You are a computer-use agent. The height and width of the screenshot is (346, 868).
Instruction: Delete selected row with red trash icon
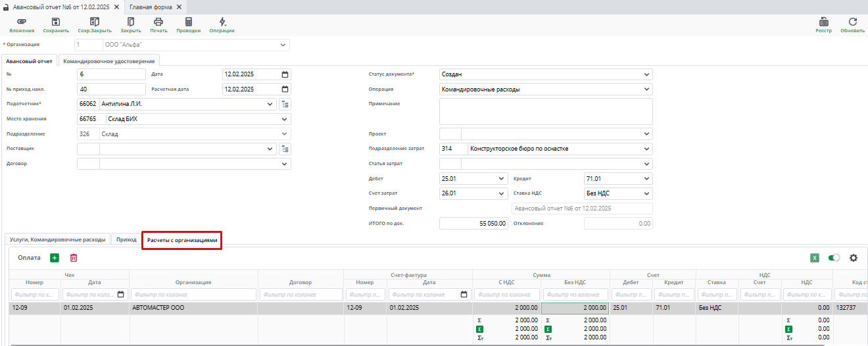tap(74, 258)
